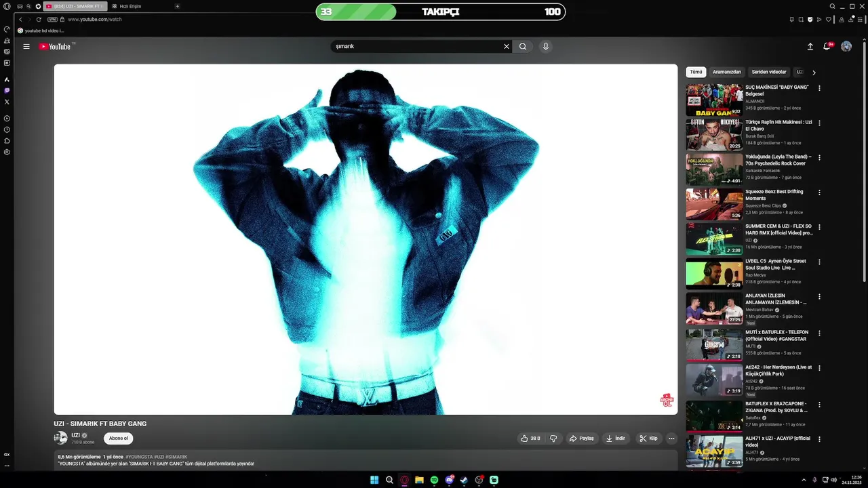Open the Opera GX menu logo
This screenshot has width=868, height=488.
(x=7, y=6)
